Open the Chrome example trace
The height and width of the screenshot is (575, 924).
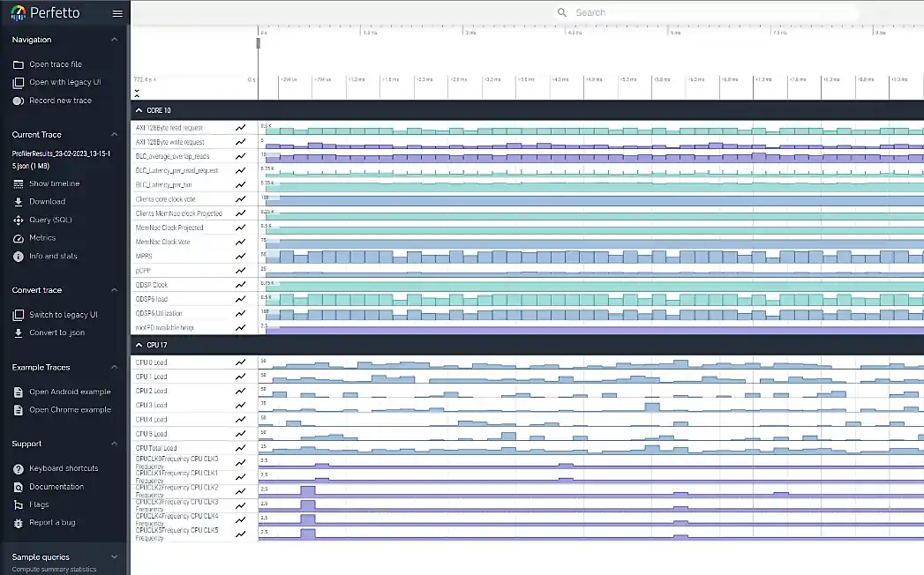pos(17,409)
